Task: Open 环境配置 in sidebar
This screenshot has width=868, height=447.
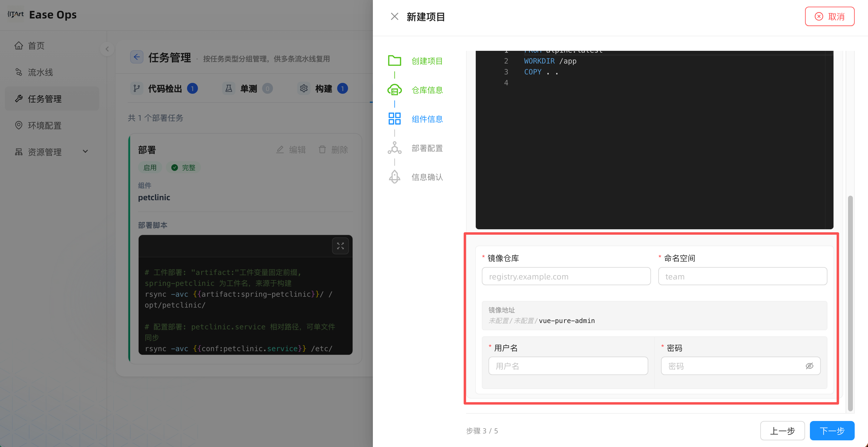Action: pyautogui.click(x=52, y=125)
